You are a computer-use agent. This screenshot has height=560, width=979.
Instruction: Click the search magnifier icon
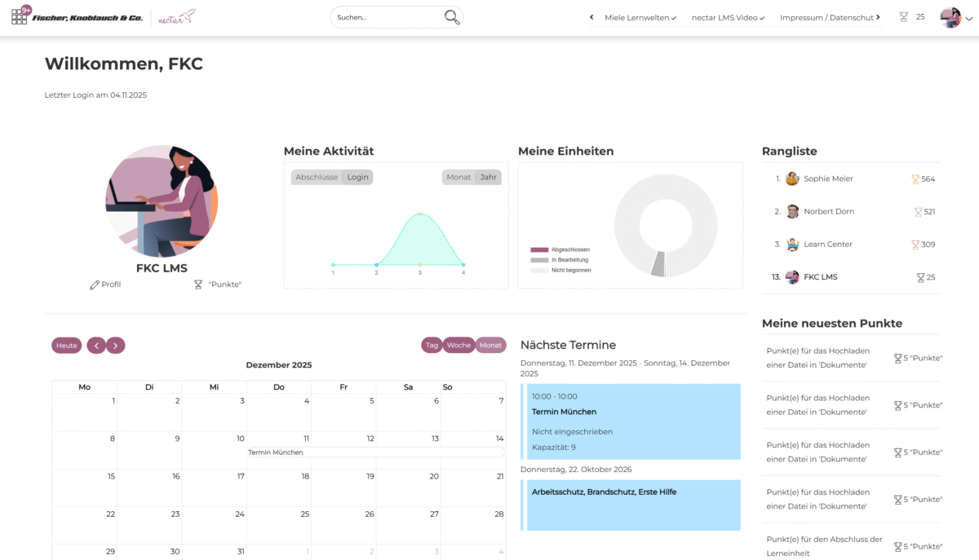click(x=451, y=17)
